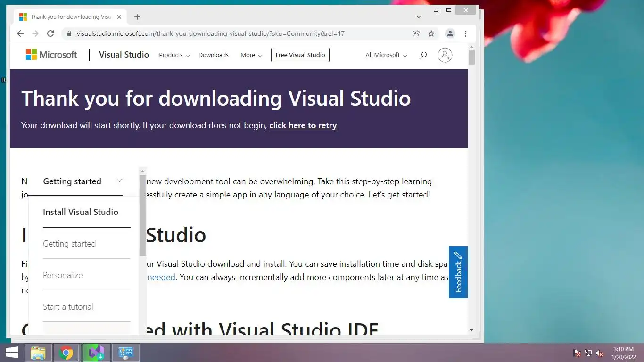644x362 pixels.
Task: Click the page vertical scrollbar thumb
Action: [x=471, y=58]
